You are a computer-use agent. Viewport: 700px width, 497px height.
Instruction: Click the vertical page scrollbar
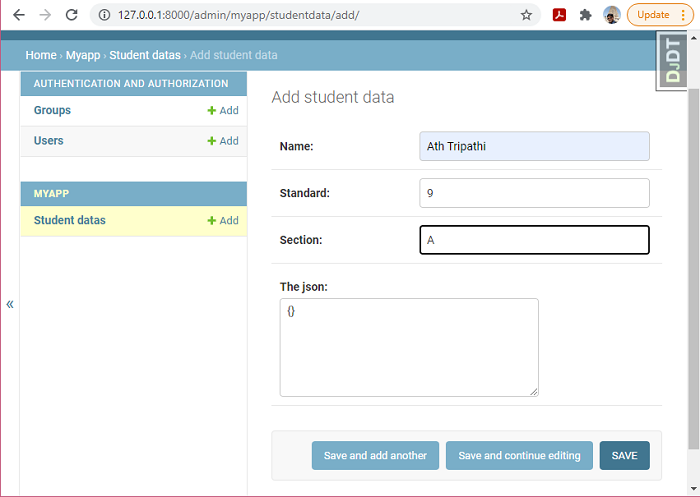pyautogui.click(x=693, y=269)
